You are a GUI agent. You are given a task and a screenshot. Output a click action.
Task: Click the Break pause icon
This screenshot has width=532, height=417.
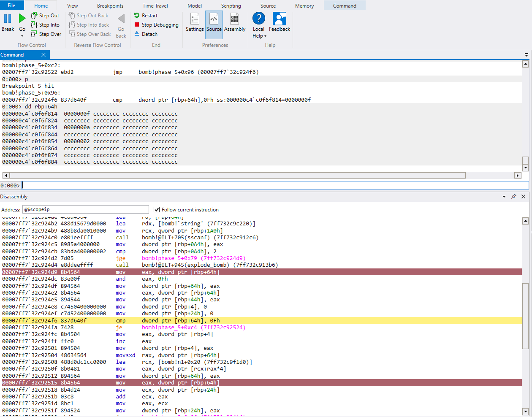point(8,19)
